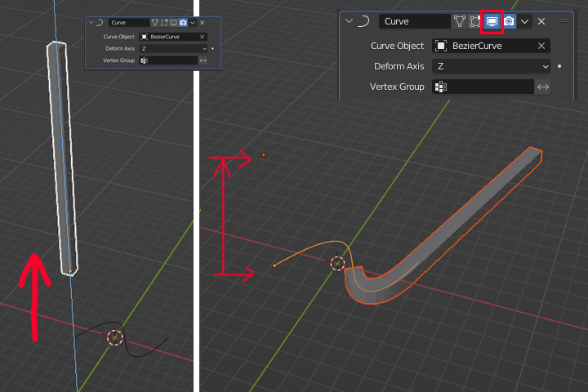Click animate dot beside Deform Axis in small panel
The width and height of the screenshot is (588, 392).
(212, 48)
